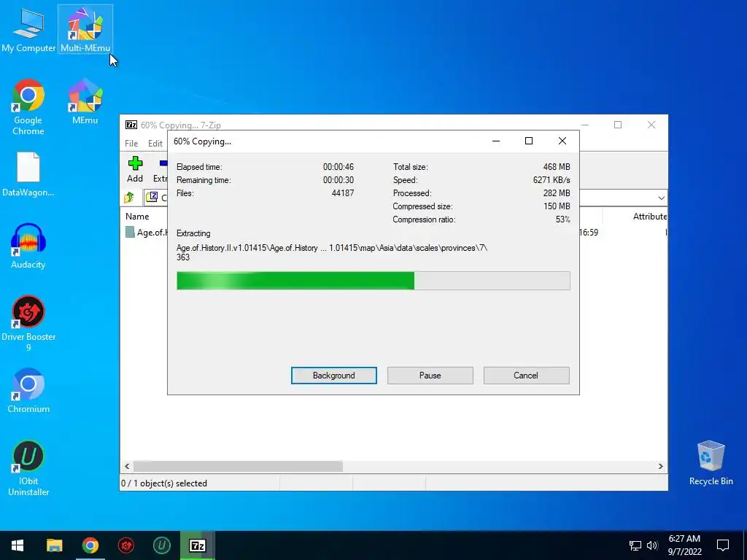Click Windows Start button
The width and height of the screenshot is (747, 560).
tap(18, 545)
